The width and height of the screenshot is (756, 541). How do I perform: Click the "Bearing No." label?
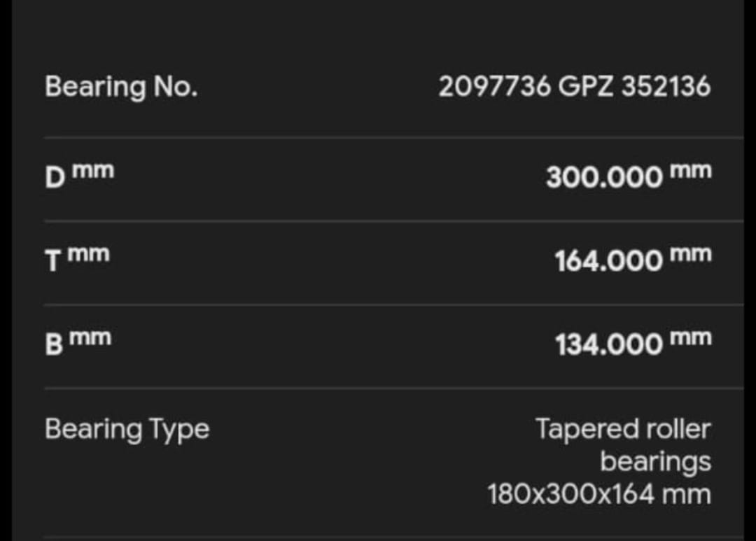[121, 87]
